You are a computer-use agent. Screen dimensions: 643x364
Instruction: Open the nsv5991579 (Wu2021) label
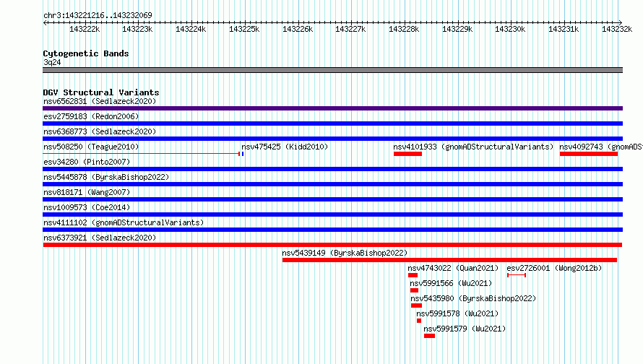tap(465, 329)
